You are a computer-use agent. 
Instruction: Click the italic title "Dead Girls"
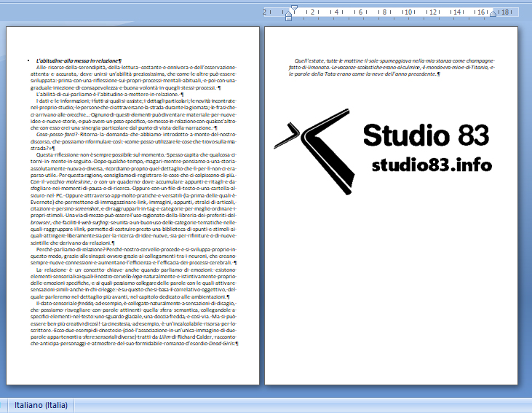(221, 343)
